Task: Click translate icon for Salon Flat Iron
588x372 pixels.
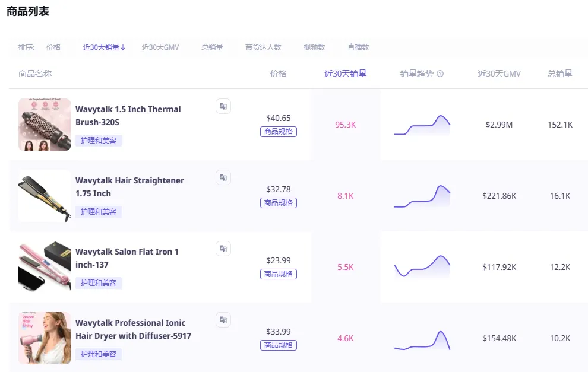Action: tap(223, 249)
